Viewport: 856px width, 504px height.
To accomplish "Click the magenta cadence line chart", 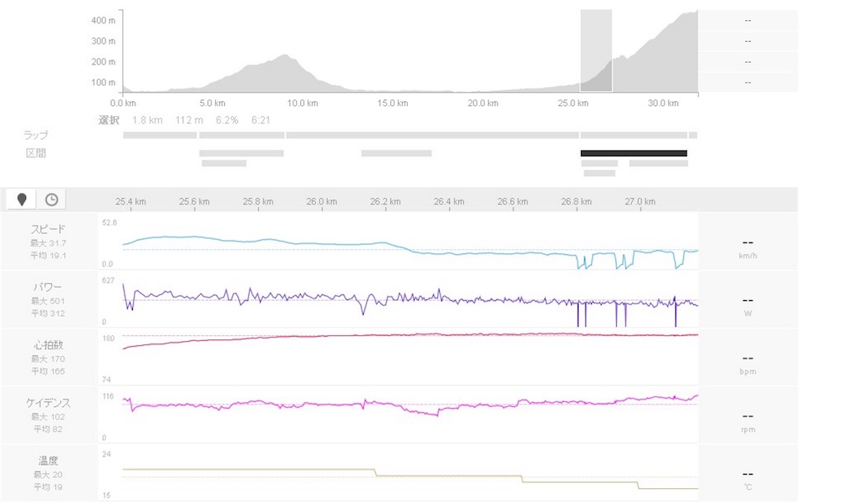I will [x=410, y=405].
